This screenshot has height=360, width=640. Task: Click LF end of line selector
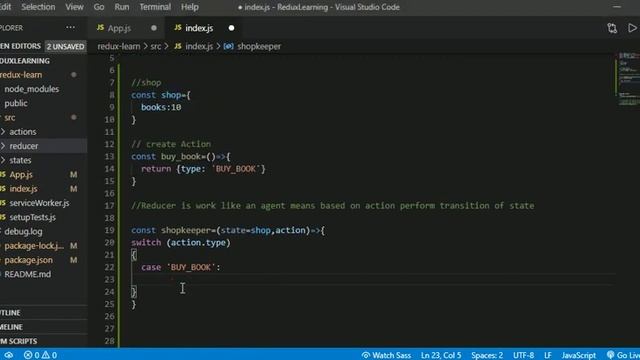click(x=548, y=355)
